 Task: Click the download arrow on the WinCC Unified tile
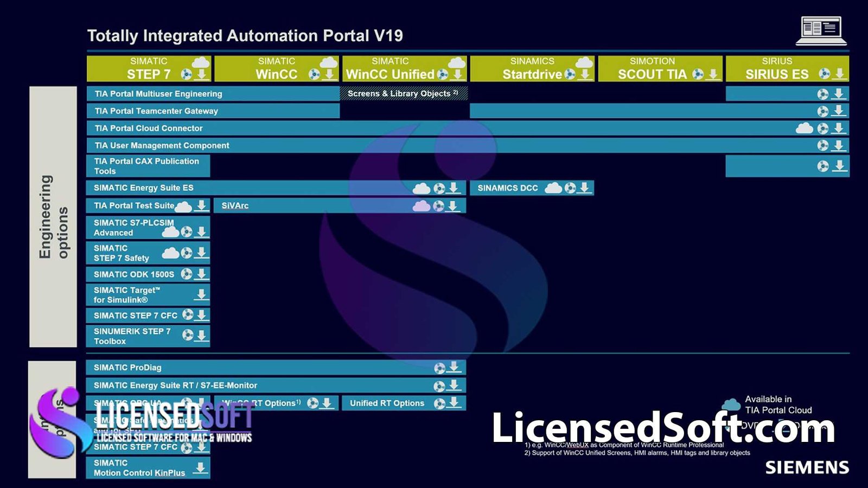(x=457, y=74)
